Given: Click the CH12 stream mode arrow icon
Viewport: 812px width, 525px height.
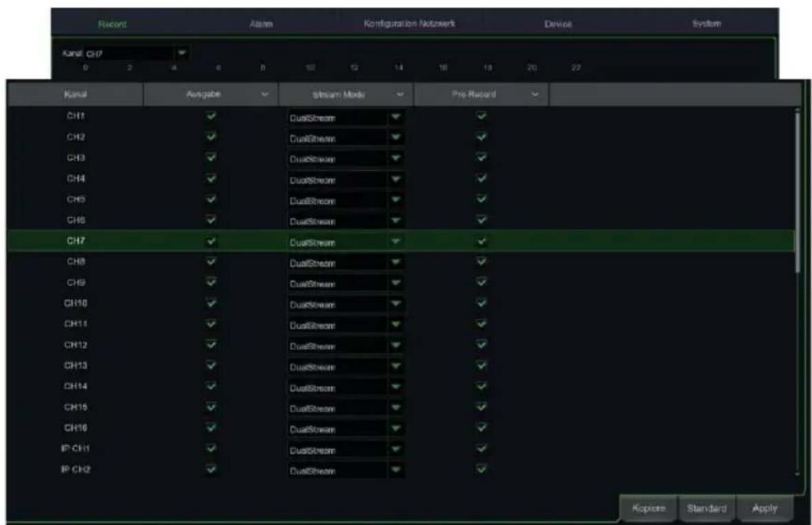Looking at the screenshot, I should tap(396, 346).
